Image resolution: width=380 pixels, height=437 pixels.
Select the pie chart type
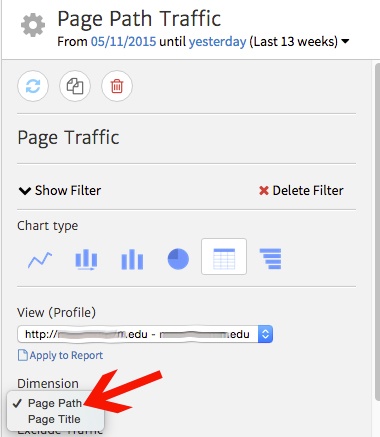178,259
